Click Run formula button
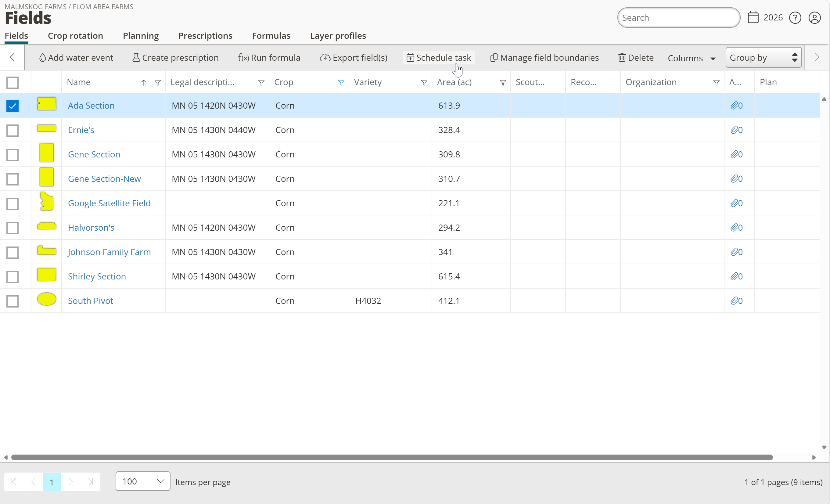The width and height of the screenshot is (830, 504). [269, 58]
